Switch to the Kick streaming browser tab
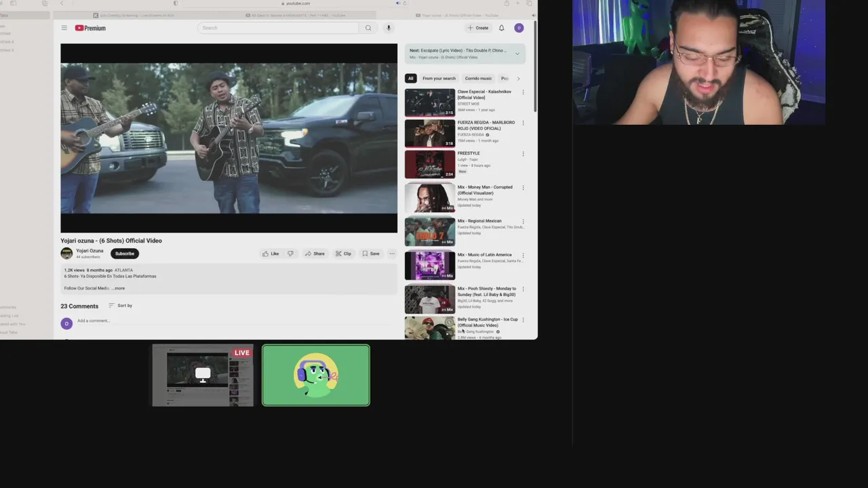868x488 pixels. coord(136,15)
